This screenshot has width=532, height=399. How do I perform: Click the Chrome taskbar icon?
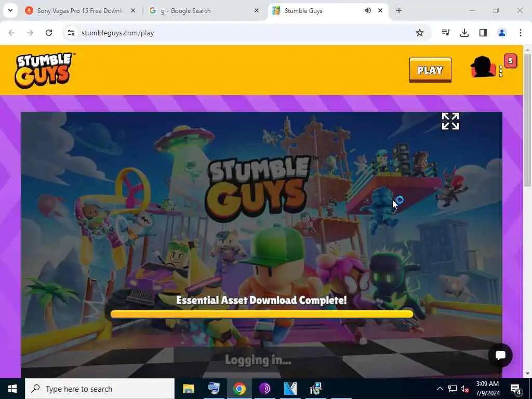[x=239, y=389]
